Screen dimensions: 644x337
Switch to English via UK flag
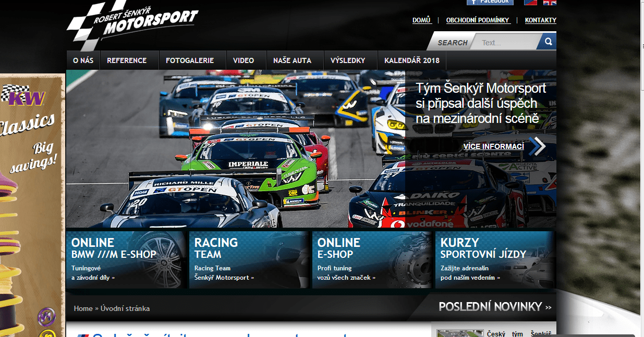click(550, 2)
